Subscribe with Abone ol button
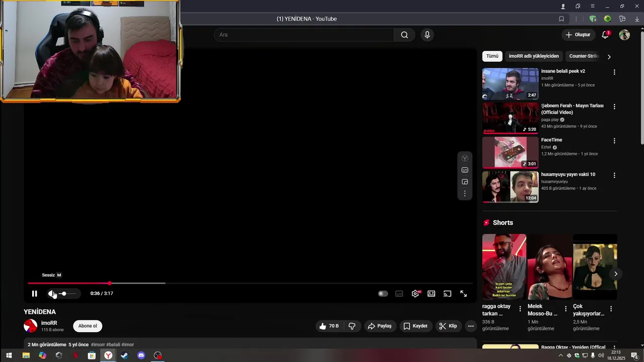The height and width of the screenshot is (362, 644). pos(88,326)
